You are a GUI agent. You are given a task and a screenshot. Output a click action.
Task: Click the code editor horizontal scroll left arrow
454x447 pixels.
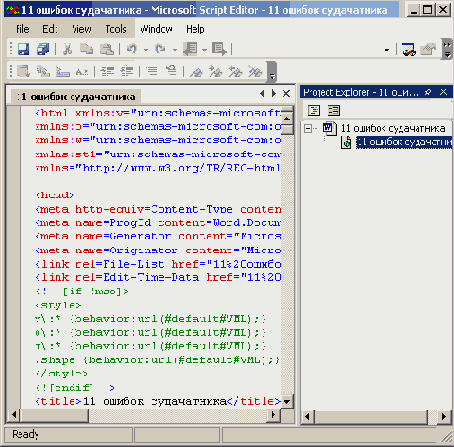pos(14,415)
